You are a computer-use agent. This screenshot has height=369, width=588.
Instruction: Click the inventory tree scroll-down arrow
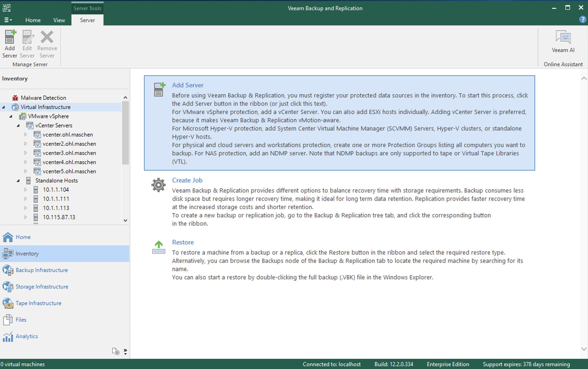(x=126, y=220)
